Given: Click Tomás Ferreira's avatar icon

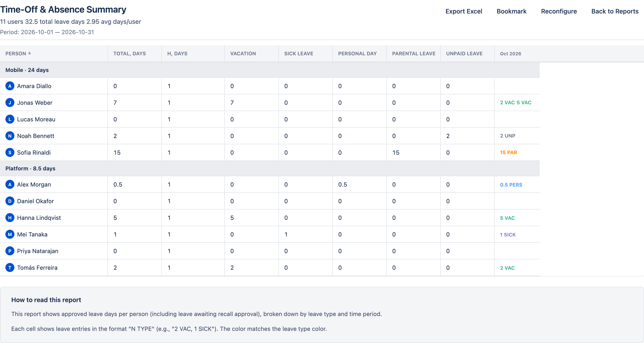Looking at the screenshot, I should pos(10,267).
